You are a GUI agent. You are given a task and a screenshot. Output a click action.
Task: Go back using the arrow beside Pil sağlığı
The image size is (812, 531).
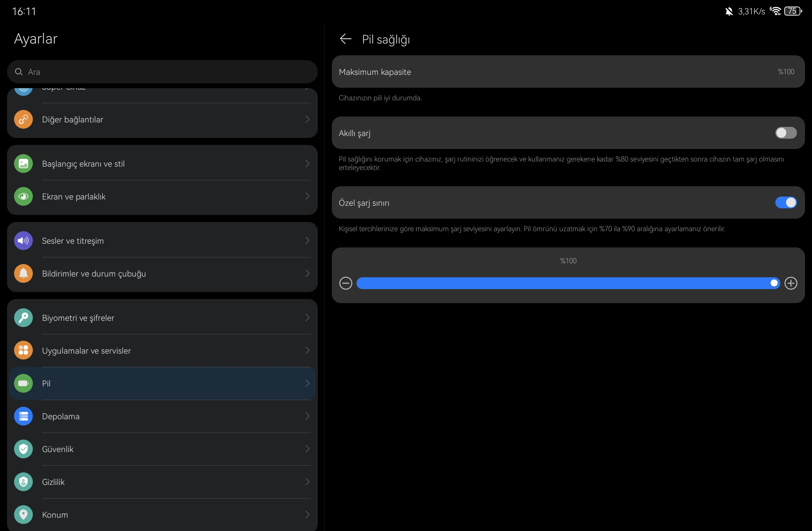click(345, 39)
